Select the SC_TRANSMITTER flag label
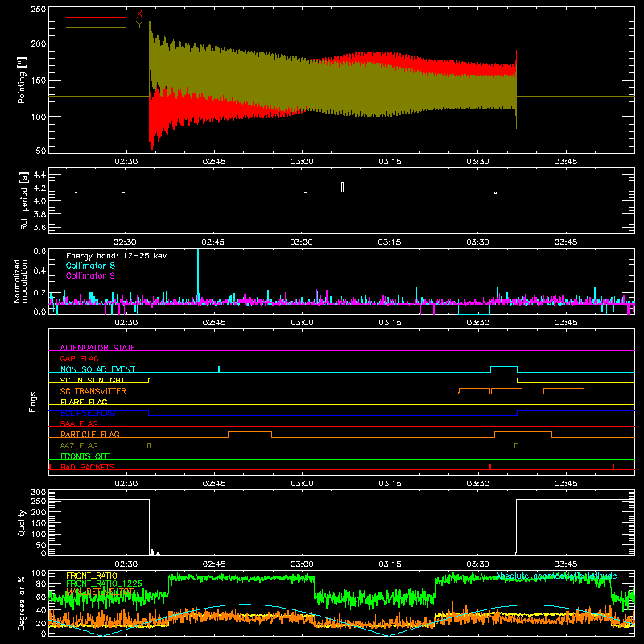The height and width of the screenshot is (644, 644). pyautogui.click(x=93, y=391)
